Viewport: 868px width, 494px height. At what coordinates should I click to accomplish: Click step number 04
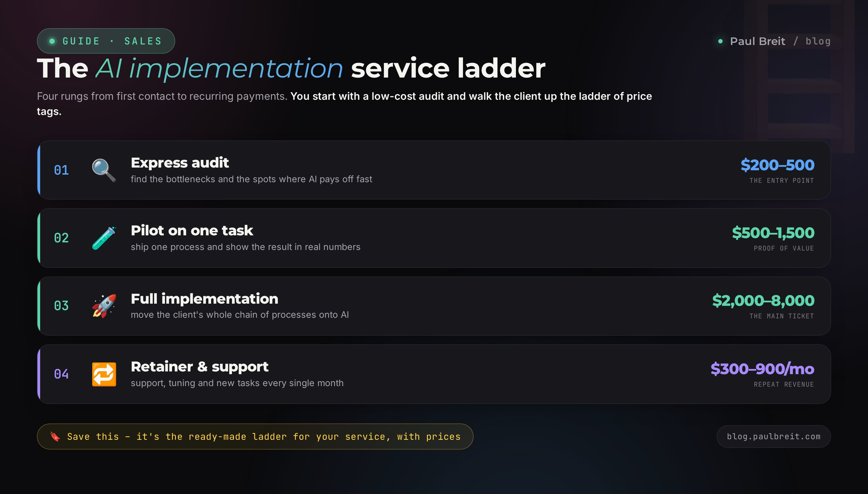point(61,374)
